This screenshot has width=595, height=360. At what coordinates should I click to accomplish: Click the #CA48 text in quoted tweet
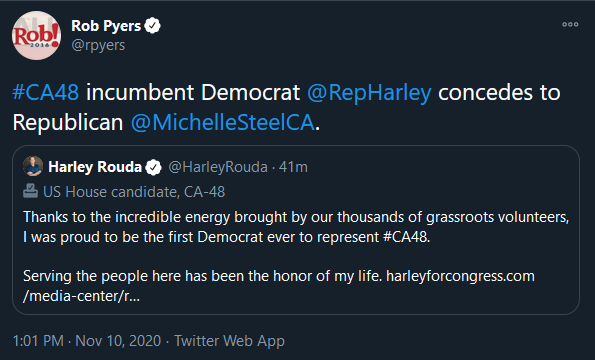tap(406, 237)
